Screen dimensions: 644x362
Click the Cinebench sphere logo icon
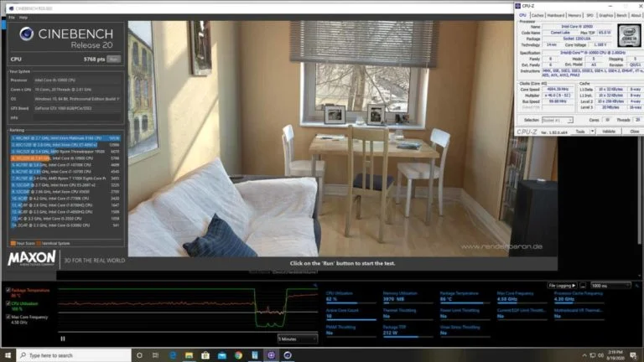click(x=27, y=34)
